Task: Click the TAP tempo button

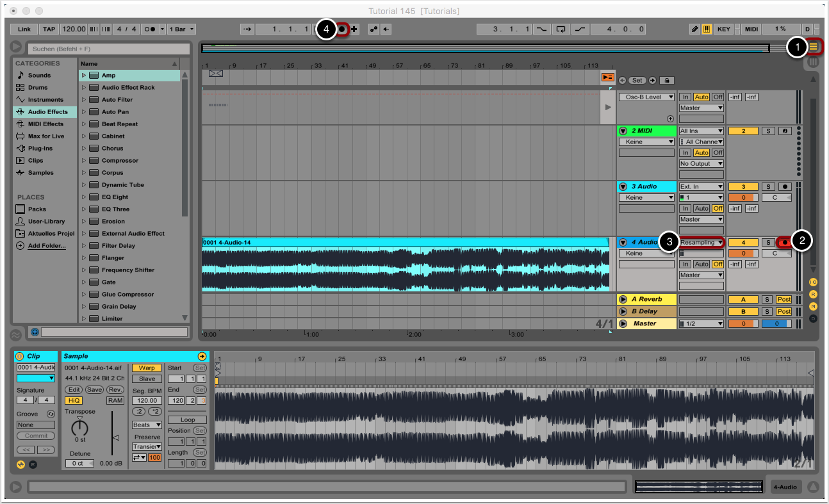Action: pyautogui.click(x=49, y=29)
